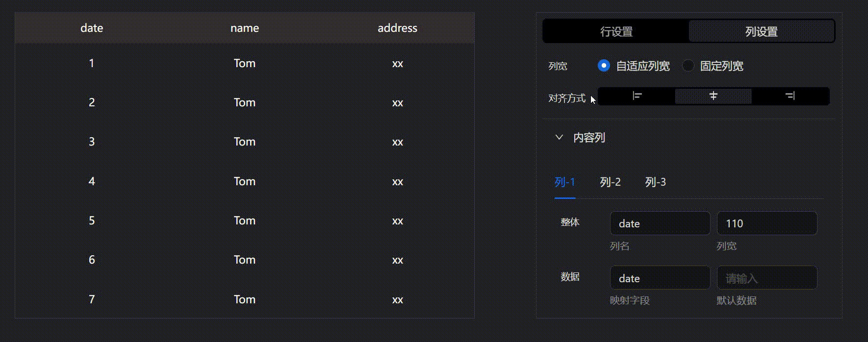This screenshot has height=342, width=868.
Task: Select the 列-1 tab
Action: (x=564, y=182)
